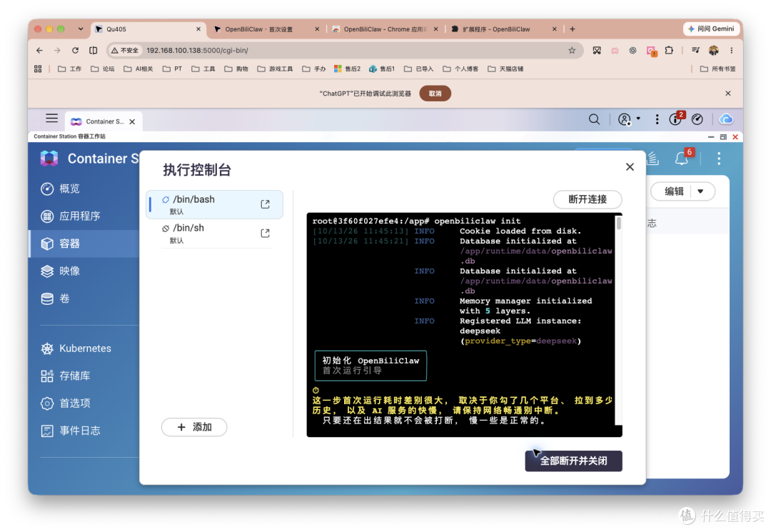Open QNAP main hamburger menu
This screenshot has width=771, height=532.
click(51, 119)
